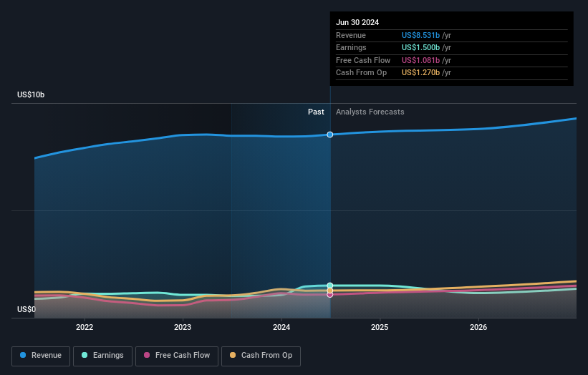Click the US$1.081b free cash flow value
The width and height of the screenshot is (588, 375).
(x=420, y=60)
